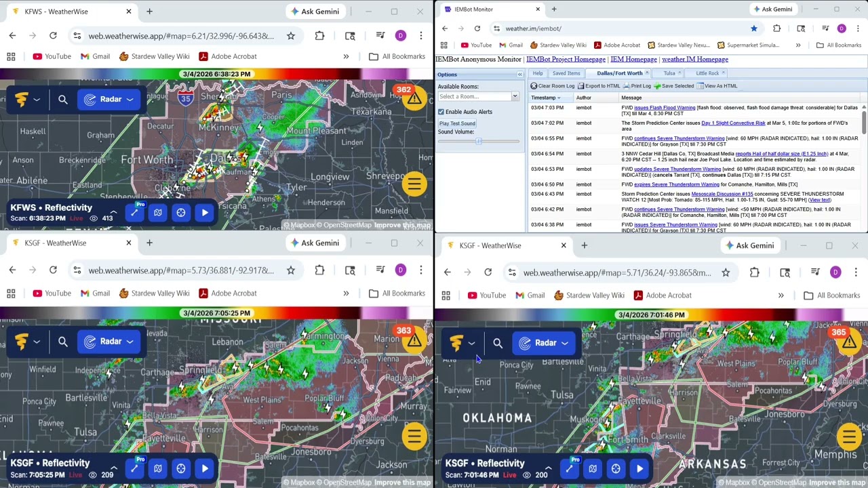Open Day 1 Slight Convective Risk link
The width and height of the screenshot is (868, 488).
click(733, 123)
